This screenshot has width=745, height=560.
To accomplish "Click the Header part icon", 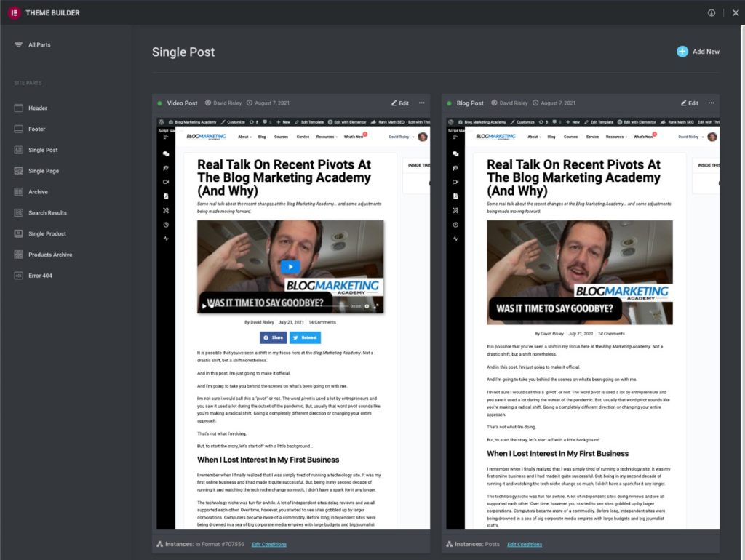I will (x=18, y=108).
